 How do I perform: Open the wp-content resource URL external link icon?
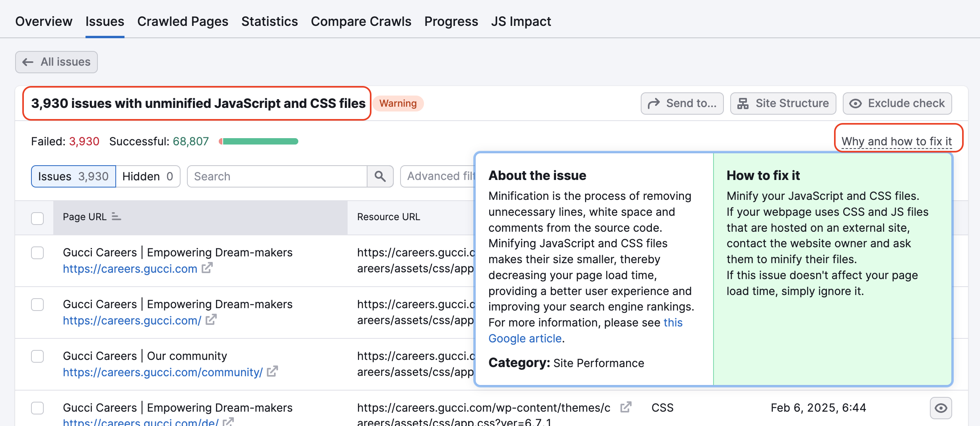pyautogui.click(x=626, y=407)
